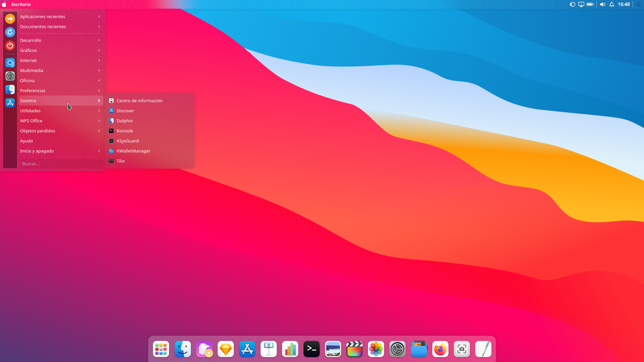Click the blue restart icon in sidebar
The width and height of the screenshot is (644, 362).
click(x=10, y=32)
